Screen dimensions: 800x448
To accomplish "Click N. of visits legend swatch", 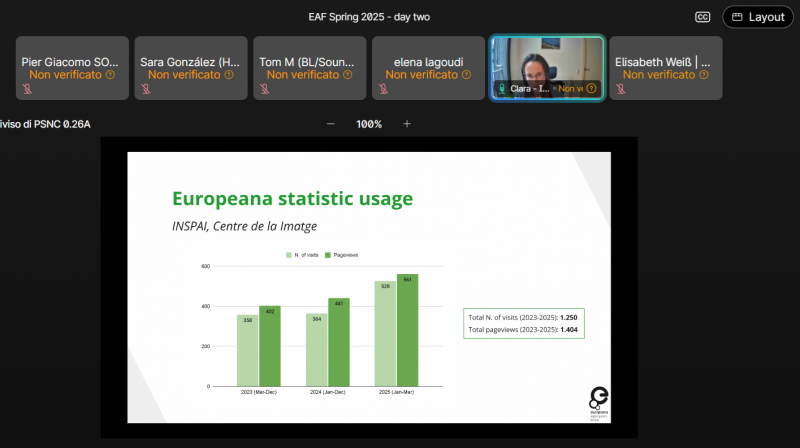I will pyautogui.click(x=289, y=255).
